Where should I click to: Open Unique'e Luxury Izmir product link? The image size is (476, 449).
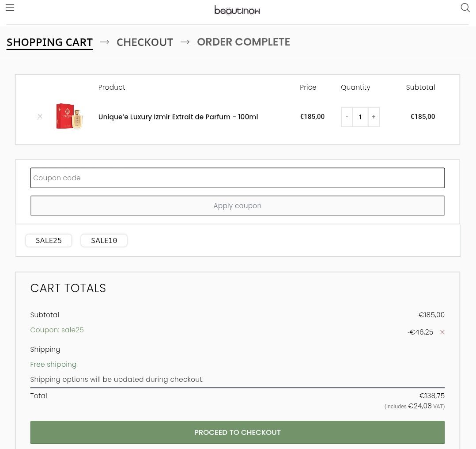[178, 117]
